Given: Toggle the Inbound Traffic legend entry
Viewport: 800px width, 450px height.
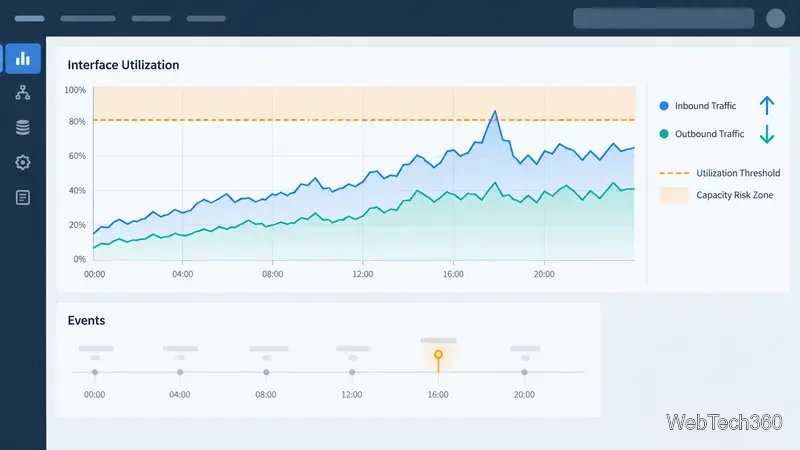Looking at the screenshot, I should (x=697, y=106).
